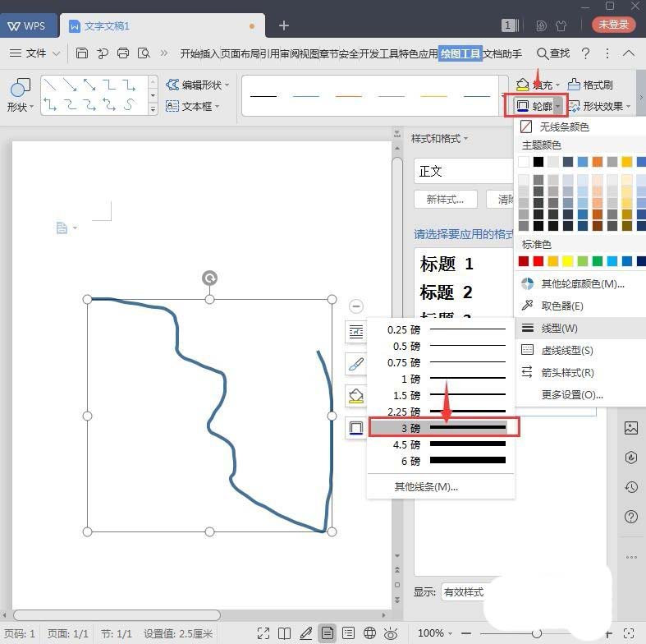Image resolution: width=646 pixels, height=644 pixels.
Task: Click the 正文 current style field
Action: point(464,171)
